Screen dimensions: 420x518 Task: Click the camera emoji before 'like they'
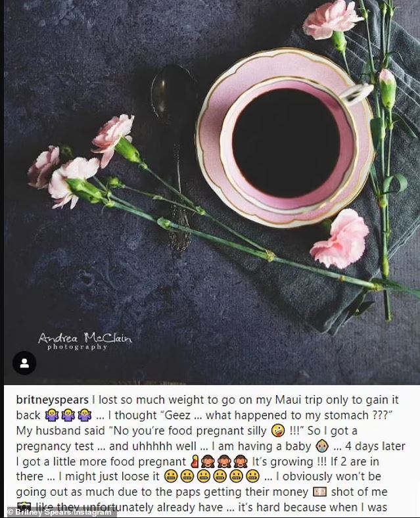click(x=24, y=506)
